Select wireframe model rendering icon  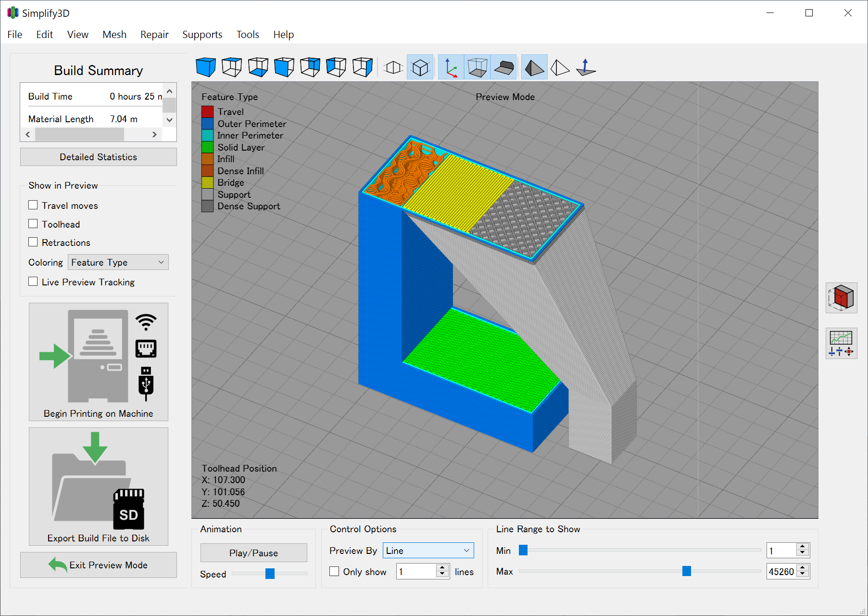(560, 67)
